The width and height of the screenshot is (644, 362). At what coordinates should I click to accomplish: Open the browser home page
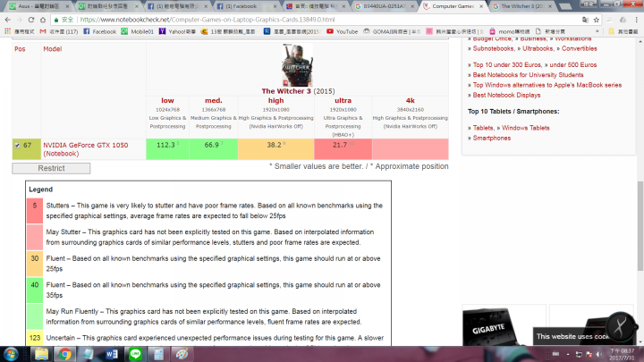pyautogui.click(x=43, y=20)
